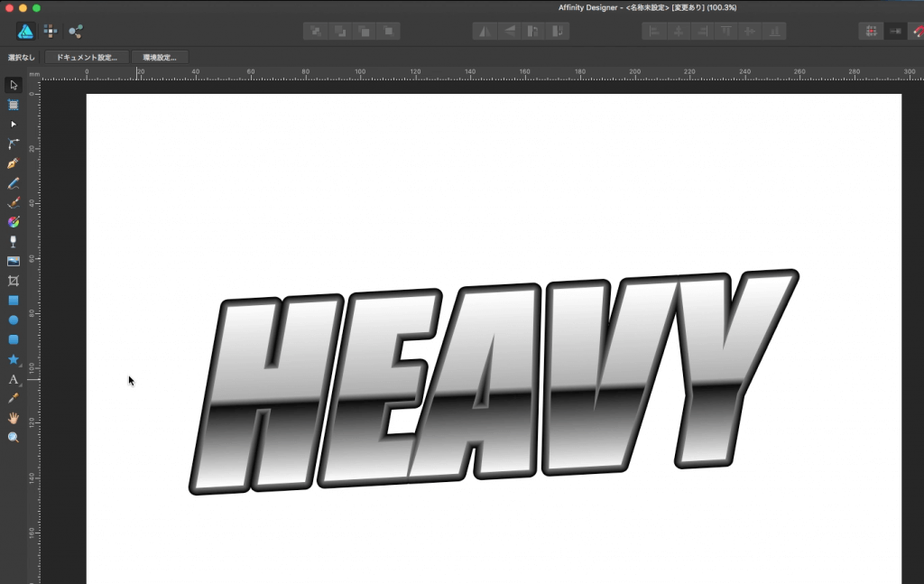Image resolution: width=924 pixels, height=584 pixels.
Task: Click Move to Front arrange icon
Action: 388,32
